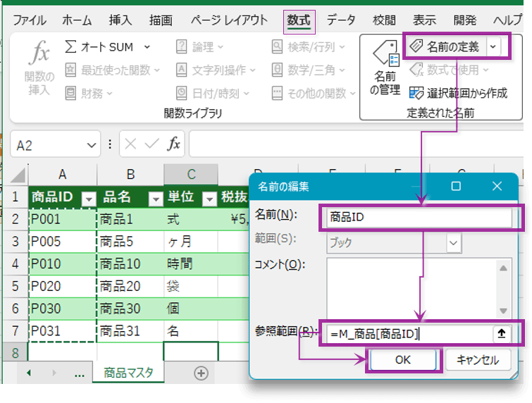Open the その他の関数 button
The image size is (532, 403).
314,93
